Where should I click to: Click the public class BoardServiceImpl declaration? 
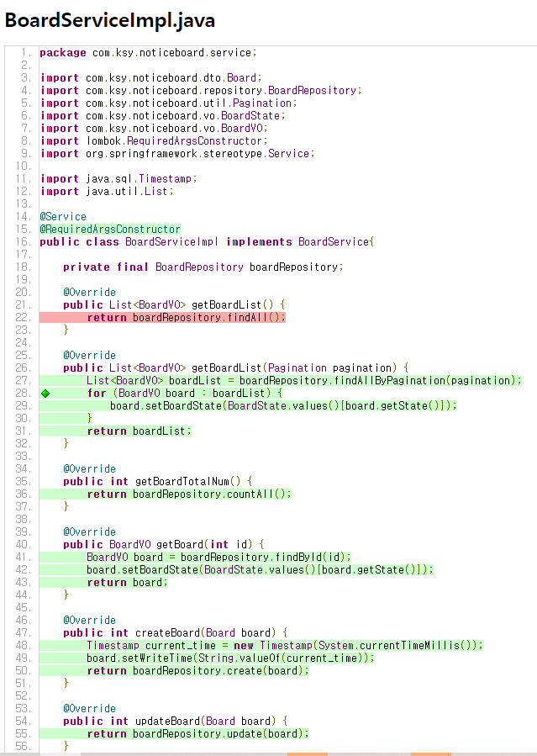(207, 241)
